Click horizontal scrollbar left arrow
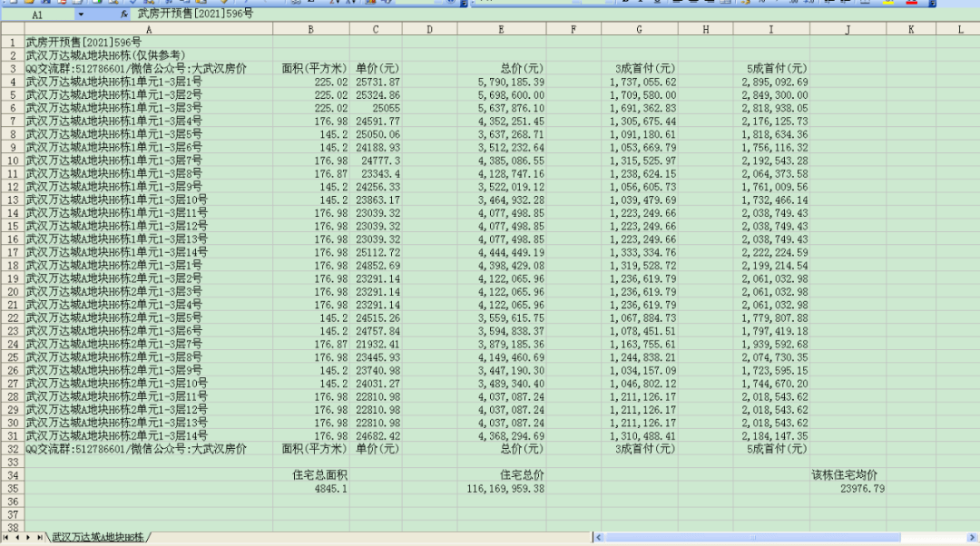 [599, 537]
